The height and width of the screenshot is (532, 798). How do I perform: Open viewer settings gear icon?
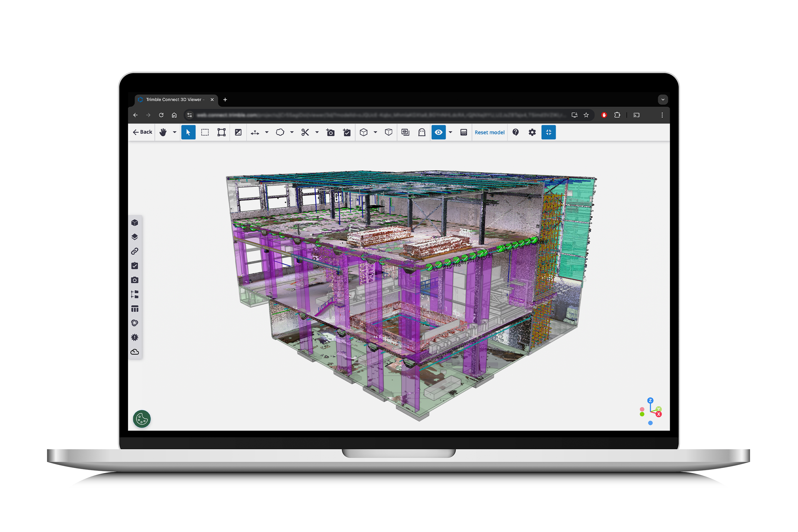point(532,132)
